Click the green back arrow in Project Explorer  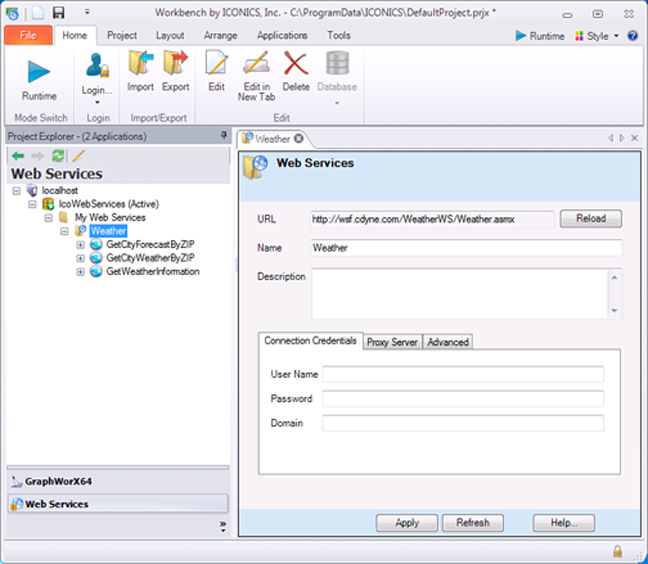pyautogui.click(x=18, y=156)
